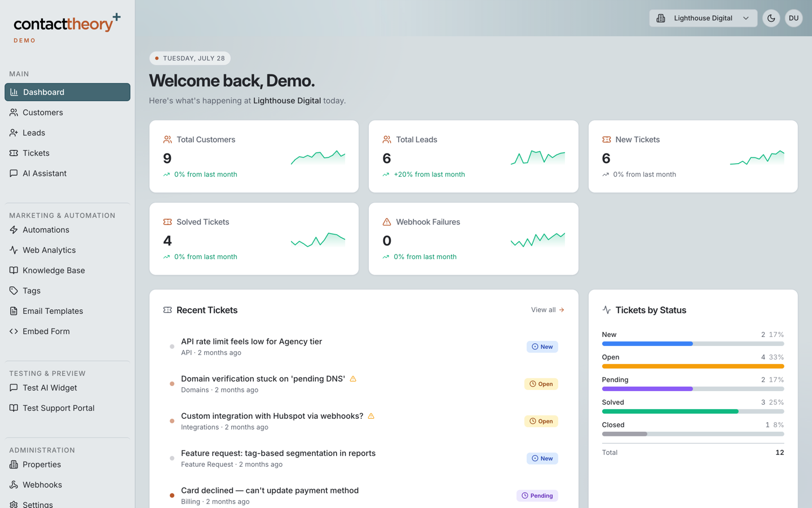Screen dimensions: 812x508
Task: Click the New Tickets card ticket icon
Action: (x=607, y=139)
